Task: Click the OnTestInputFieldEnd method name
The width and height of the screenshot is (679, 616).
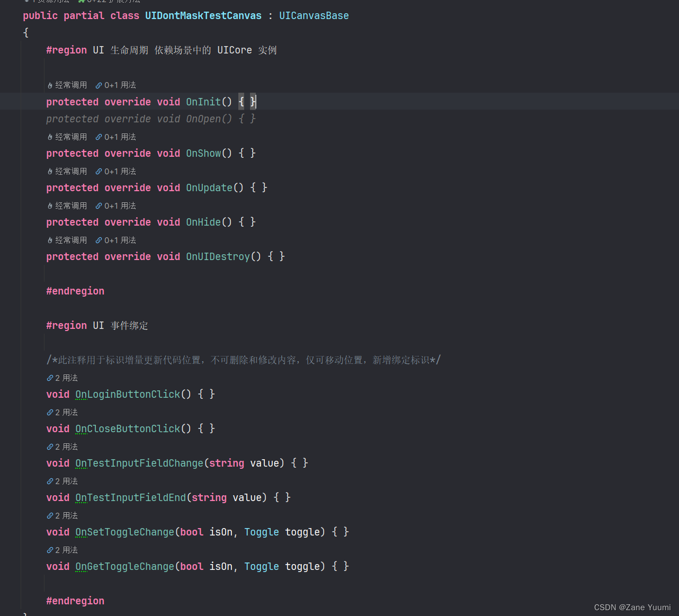Action: [x=131, y=498]
